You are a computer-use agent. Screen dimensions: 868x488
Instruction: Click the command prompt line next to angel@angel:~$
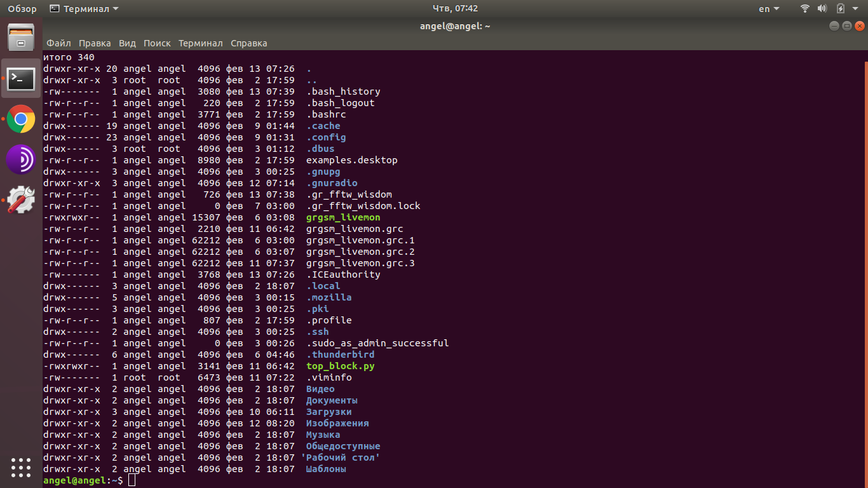point(133,480)
